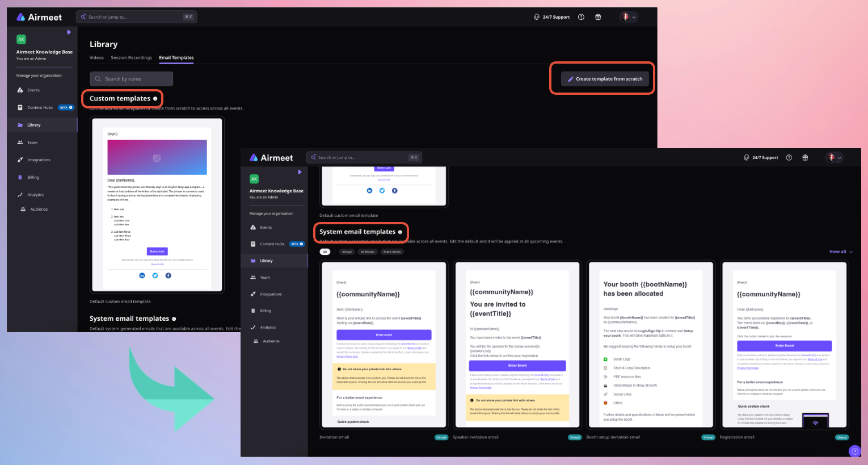Show System email templates info icon, back window

click(174, 319)
